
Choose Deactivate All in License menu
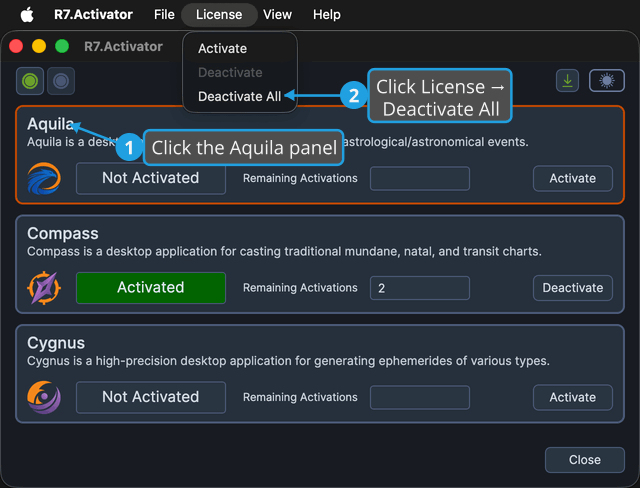240,96
